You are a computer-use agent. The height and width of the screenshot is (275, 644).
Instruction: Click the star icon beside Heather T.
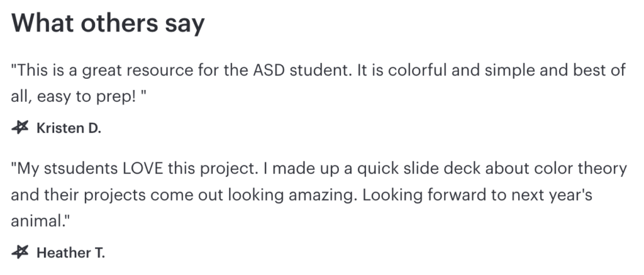click(x=20, y=252)
